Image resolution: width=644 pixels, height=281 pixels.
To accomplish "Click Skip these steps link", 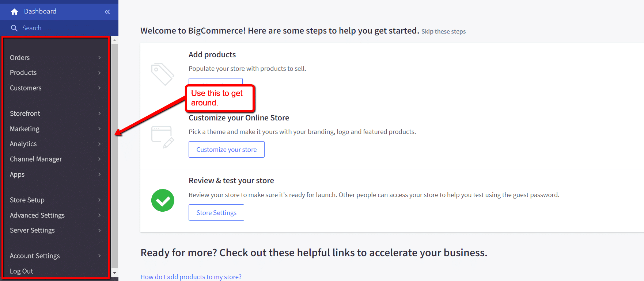I will click(x=443, y=32).
